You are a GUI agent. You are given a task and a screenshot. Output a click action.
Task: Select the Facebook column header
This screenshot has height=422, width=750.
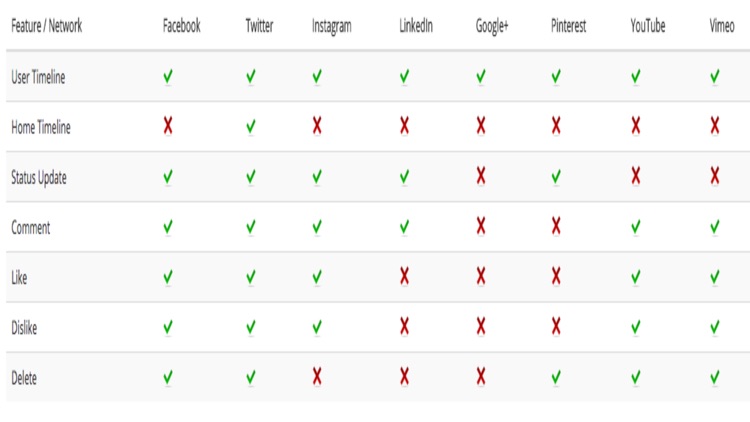click(x=181, y=25)
